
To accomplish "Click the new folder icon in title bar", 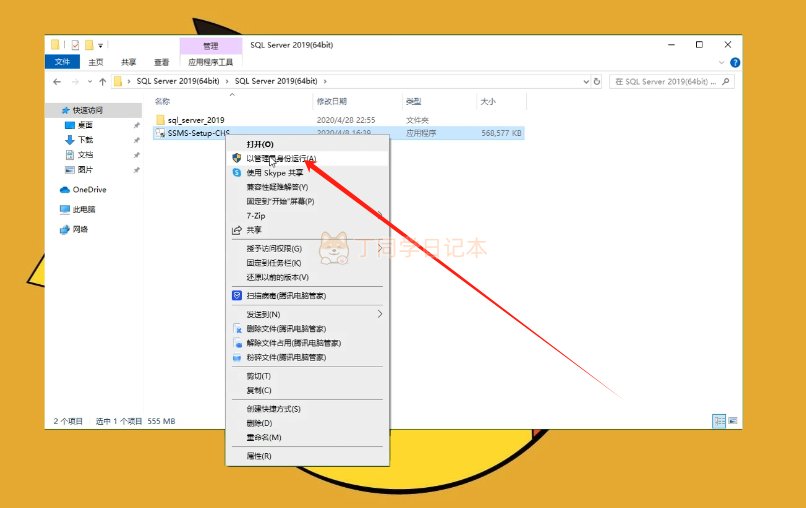I will coord(89,45).
